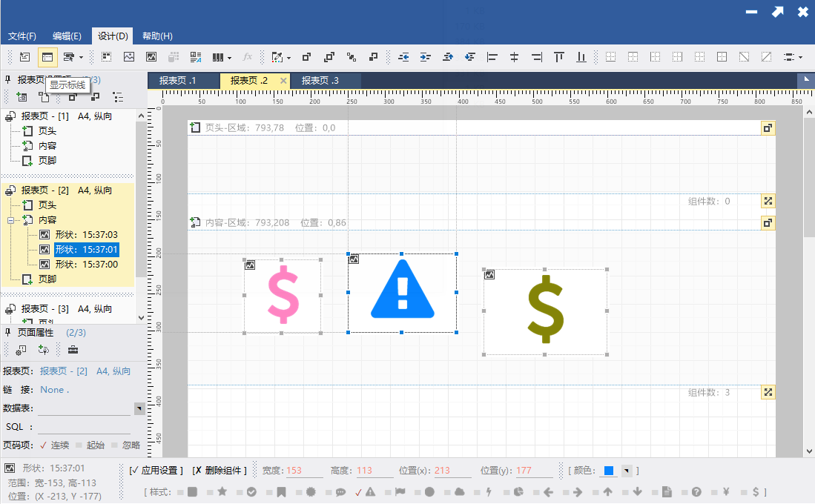Click the rich text component icon
The height and width of the screenshot is (504, 815).
pyautogui.click(x=196, y=57)
